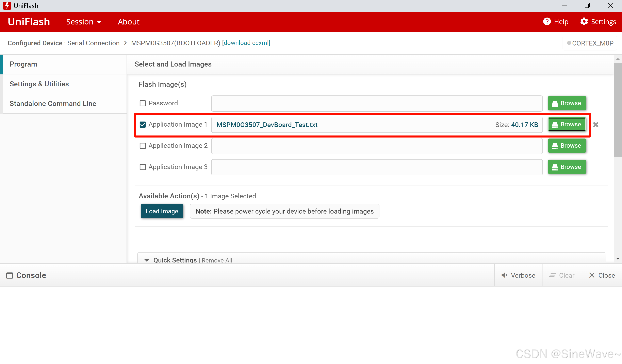Click the vertical scrollbar thumb
The height and width of the screenshot is (364, 622).
(x=618, y=110)
